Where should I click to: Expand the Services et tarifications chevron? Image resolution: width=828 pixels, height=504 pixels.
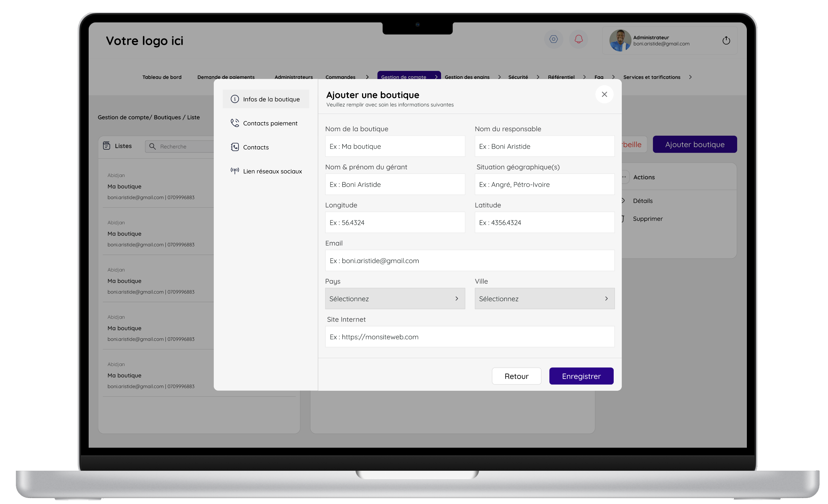click(690, 77)
